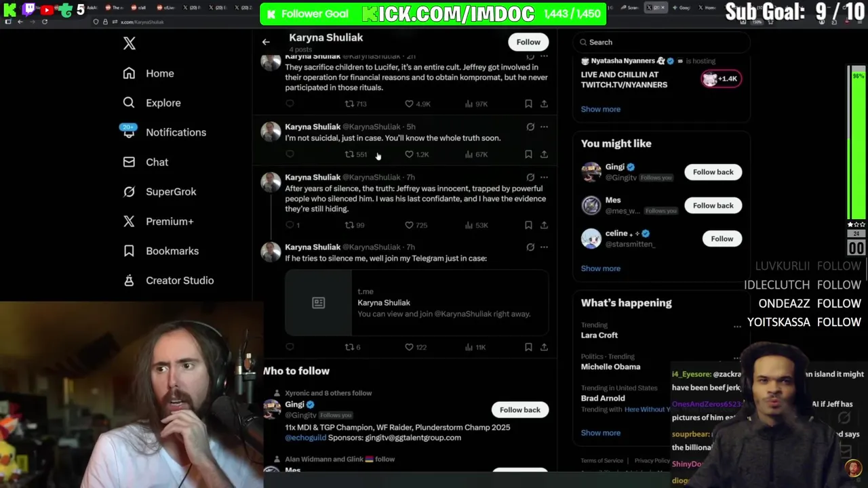This screenshot has height=488, width=868.
Task: Open Explore in sidebar
Action: [152, 103]
